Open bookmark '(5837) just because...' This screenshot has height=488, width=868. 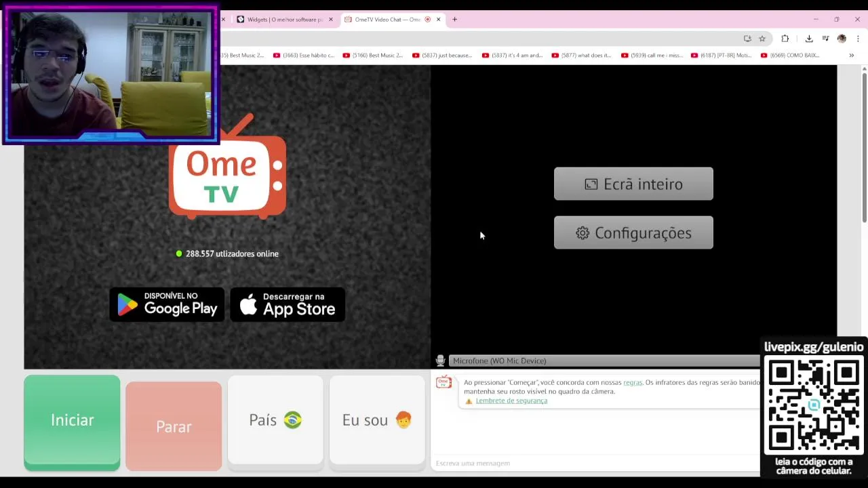click(442, 56)
